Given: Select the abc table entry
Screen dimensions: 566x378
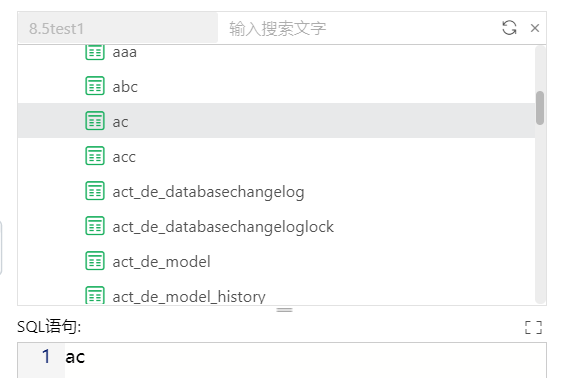Looking at the screenshot, I should [x=277, y=86].
